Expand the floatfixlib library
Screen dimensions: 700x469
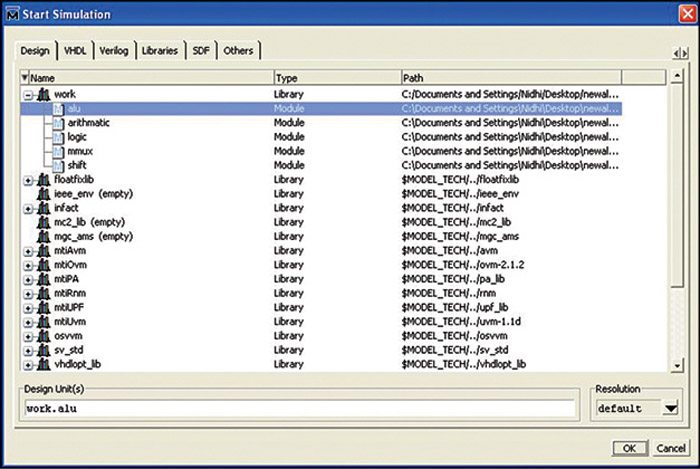(28, 180)
